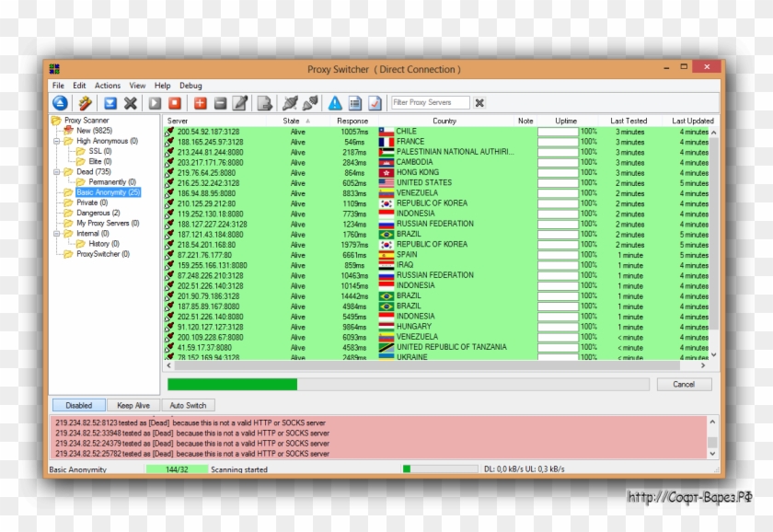Select the SSL (0) folder
The width and height of the screenshot is (773, 532).
[x=100, y=151]
